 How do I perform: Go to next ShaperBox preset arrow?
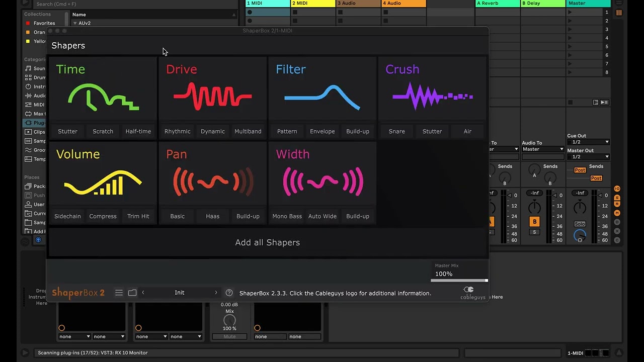pyautogui.click(x=216, y=293)
